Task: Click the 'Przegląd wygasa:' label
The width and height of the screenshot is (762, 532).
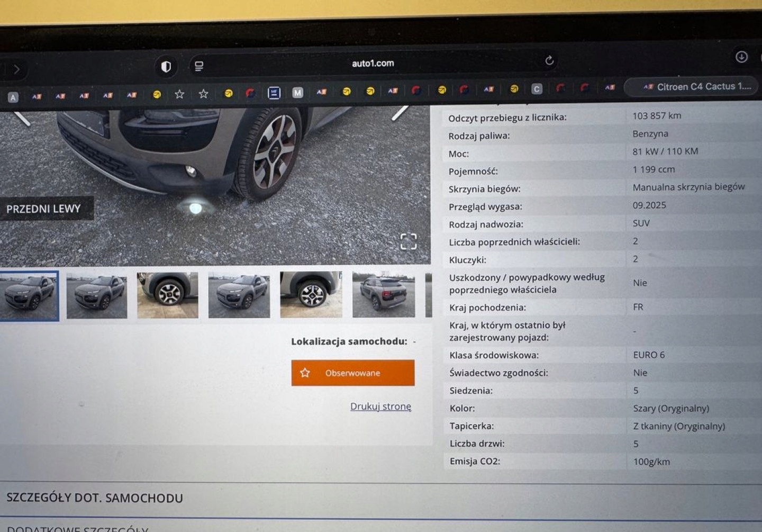Action: coord(485,207)
